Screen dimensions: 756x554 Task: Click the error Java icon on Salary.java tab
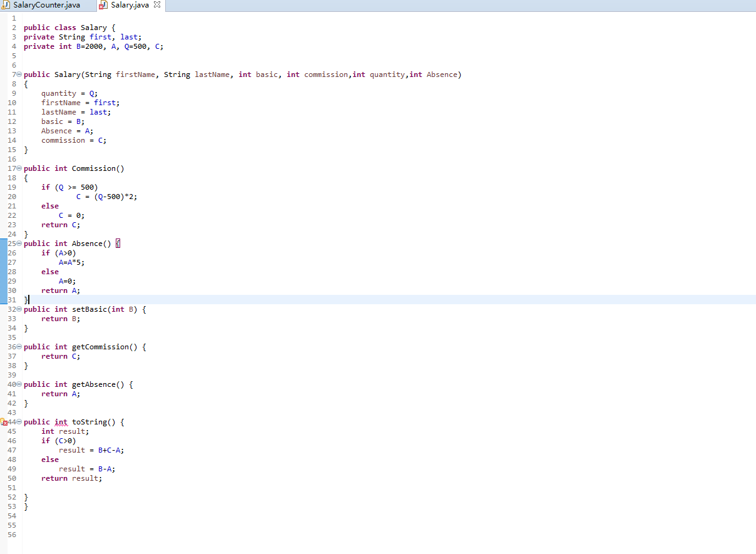[x=104, y=5]
